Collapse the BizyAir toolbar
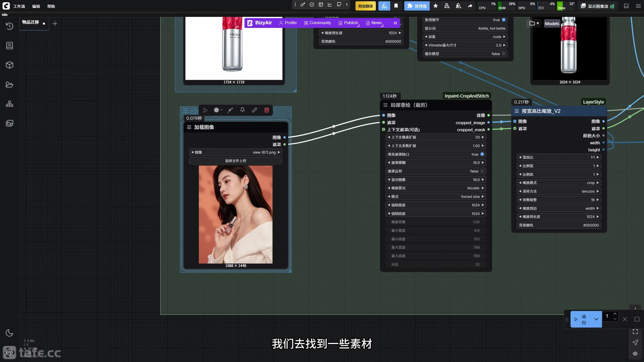The image size is (644, 362). [395, 23]
